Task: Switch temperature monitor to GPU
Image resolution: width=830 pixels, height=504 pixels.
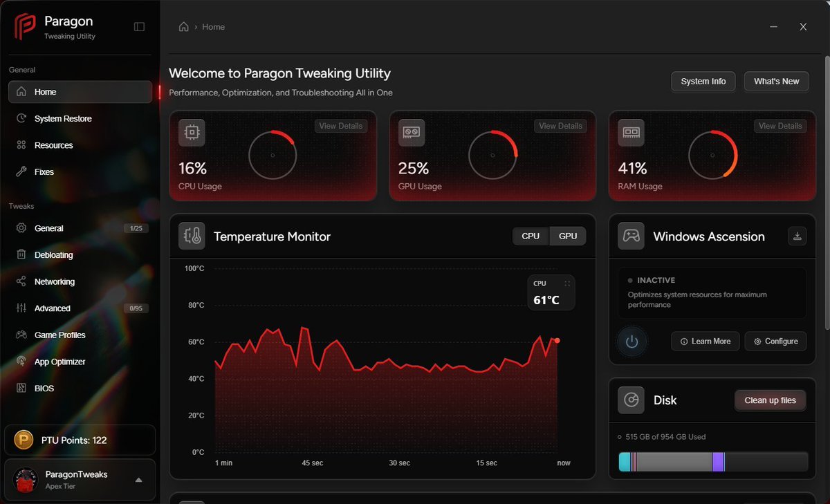Action: [568, 236]
